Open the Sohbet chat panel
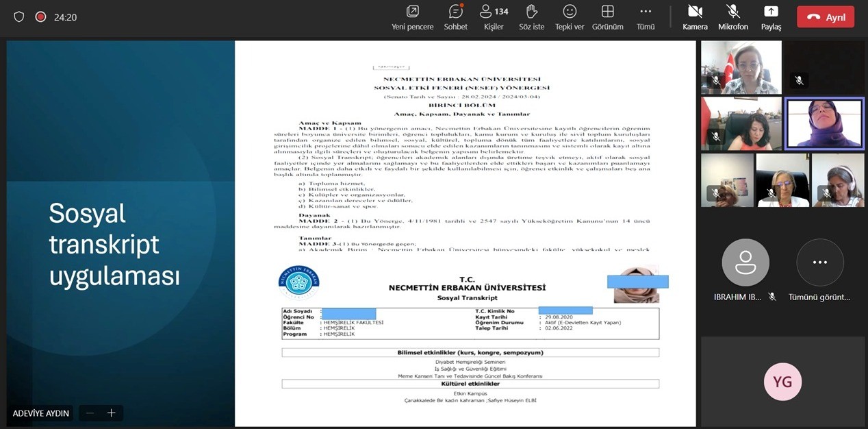868x429 pixels. 455,12
